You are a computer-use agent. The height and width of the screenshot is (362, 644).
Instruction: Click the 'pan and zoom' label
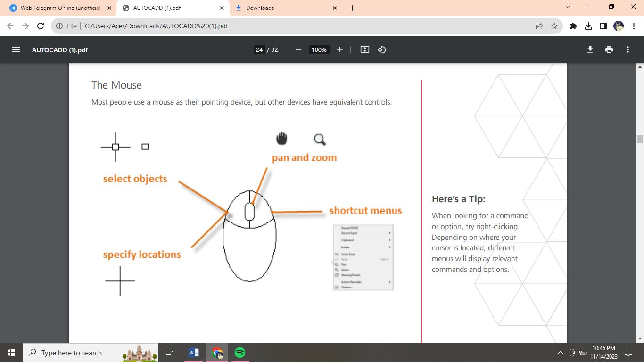point(305,158)
